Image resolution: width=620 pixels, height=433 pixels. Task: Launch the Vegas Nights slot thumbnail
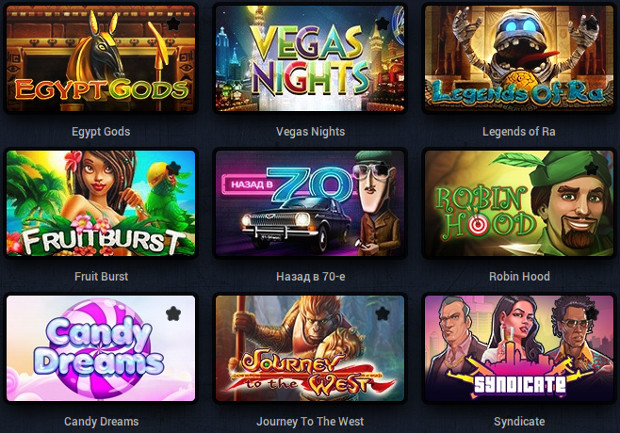[x=310, y=59]
